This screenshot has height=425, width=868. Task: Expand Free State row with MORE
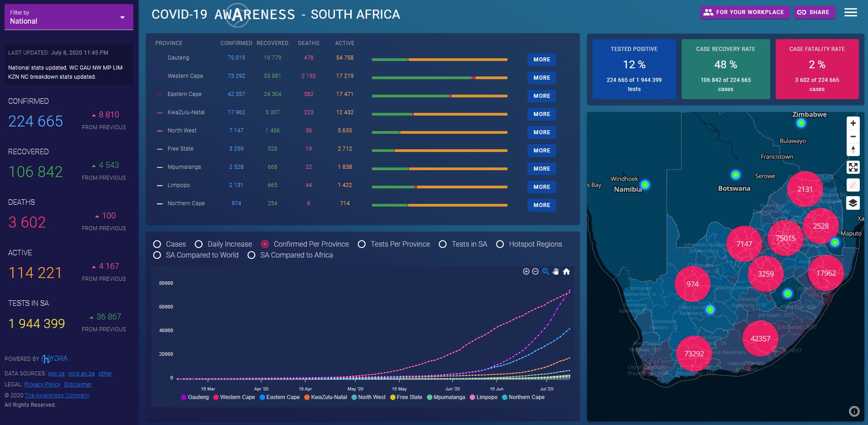coord(542,151)
